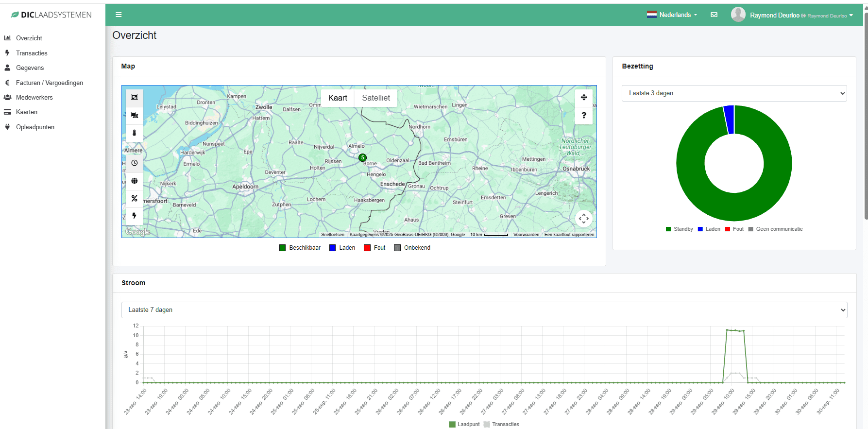This screenshot has width=868, height=429.
Task: Open the Nederlands language dropdown
Action: [x=672, y=15]
